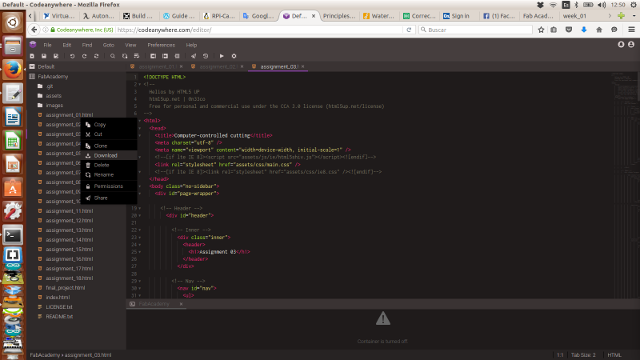
Task: Click the Find and Replace toolbar icon
Action: point(124,56)
